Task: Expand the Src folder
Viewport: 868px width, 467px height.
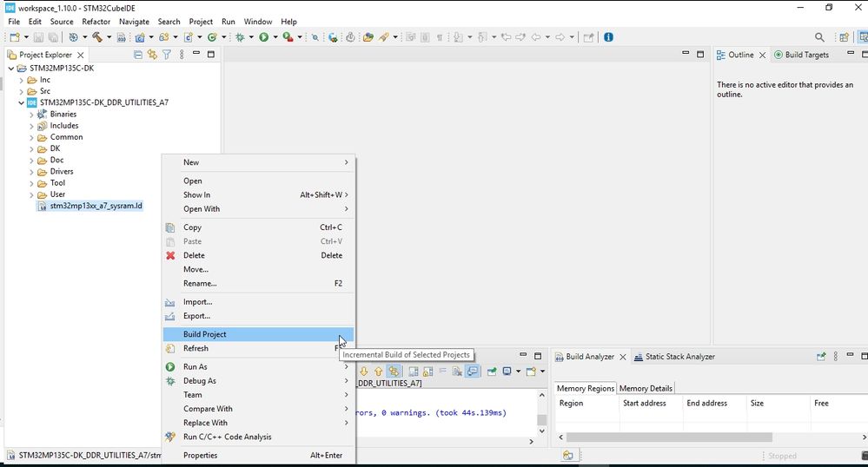Action: tap(22, 91)
